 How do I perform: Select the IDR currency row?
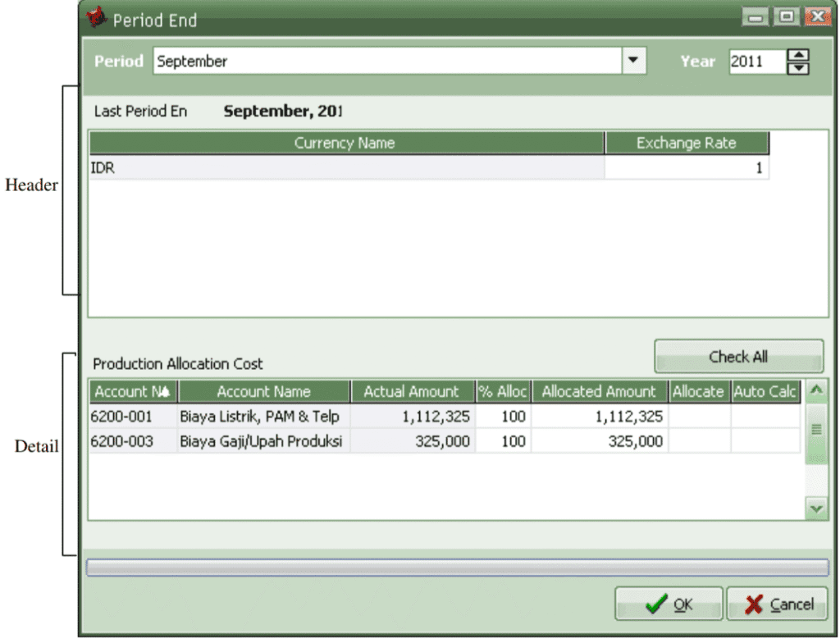coord(346,168)
